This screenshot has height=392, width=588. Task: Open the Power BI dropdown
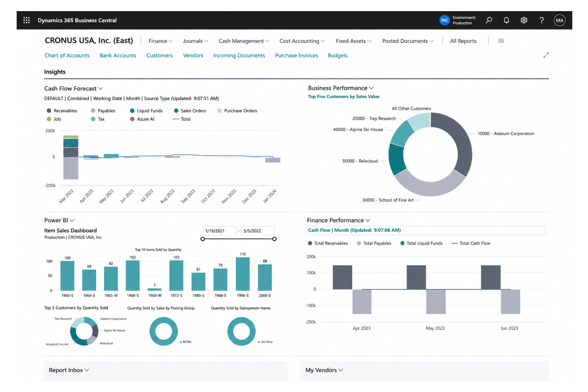click(59, 220)
